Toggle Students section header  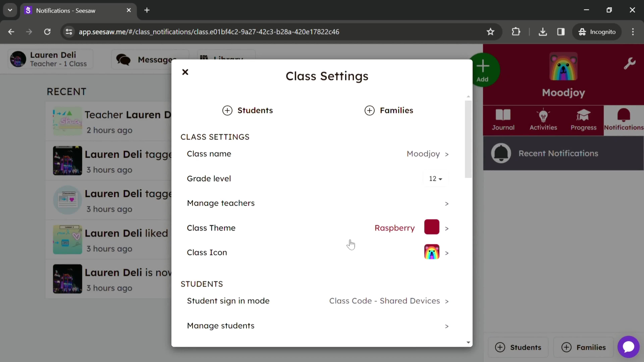pos(248,110)
